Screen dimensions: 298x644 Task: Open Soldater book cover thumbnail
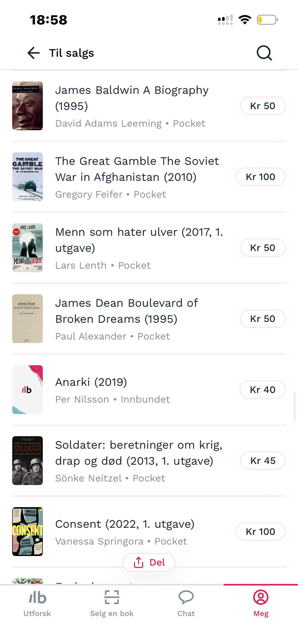27,461
